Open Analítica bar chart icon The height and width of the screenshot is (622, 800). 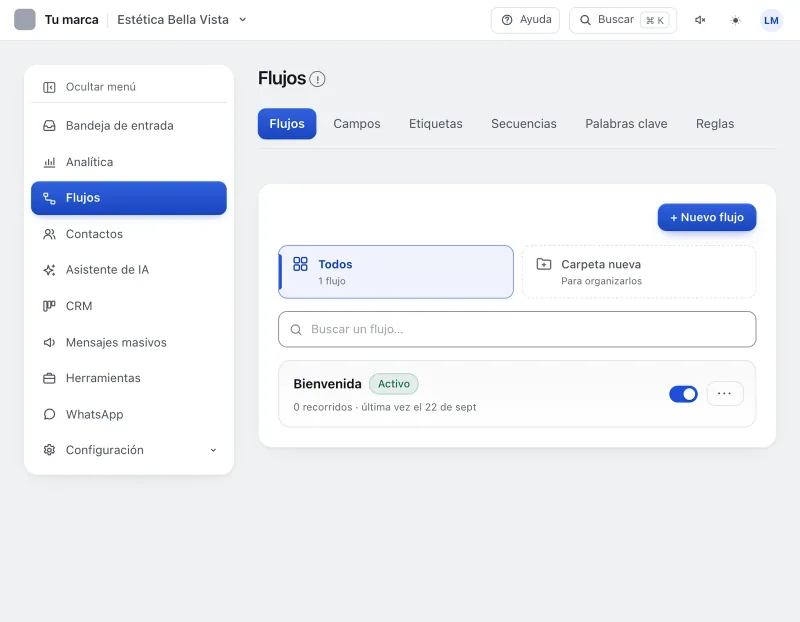click(49, 162)
